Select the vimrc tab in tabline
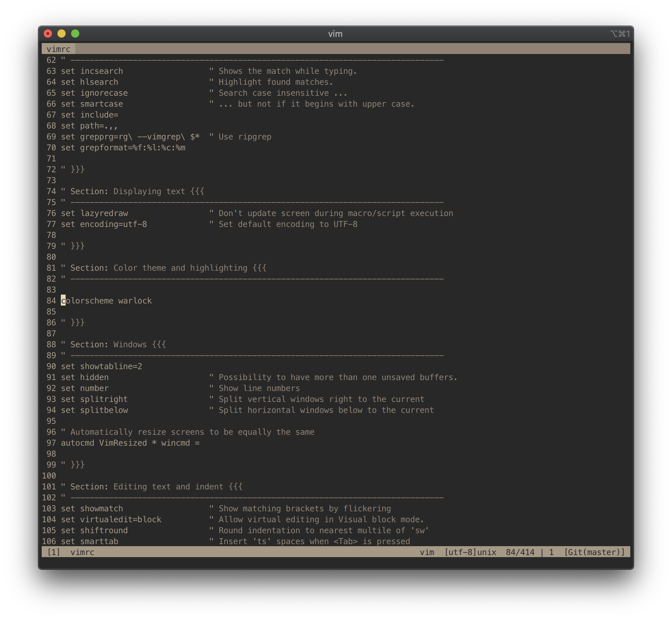The image size is (672, 620). pyautogui.click(x=58, y=49)
